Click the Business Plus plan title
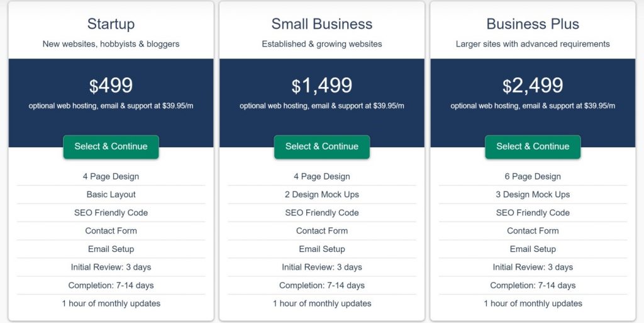The height and width of the screenshot is (323, 644). pos(533,24)
